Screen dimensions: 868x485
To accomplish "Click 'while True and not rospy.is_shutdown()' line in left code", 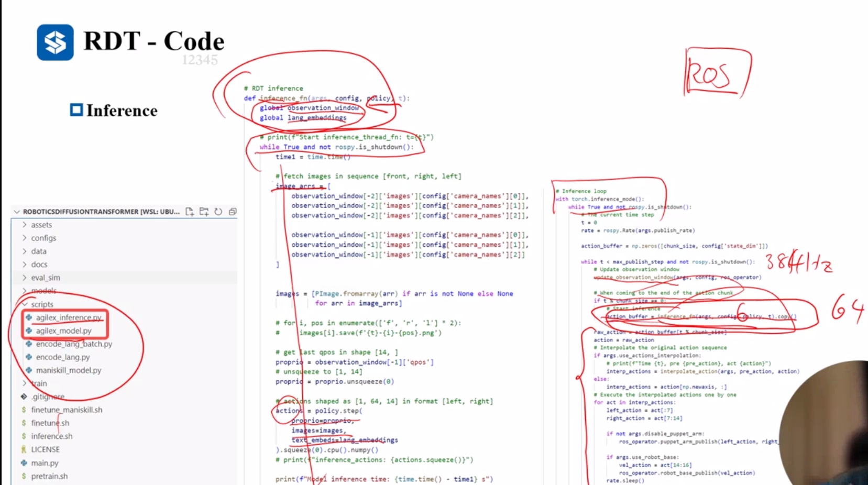I will (x=337, y=147).
